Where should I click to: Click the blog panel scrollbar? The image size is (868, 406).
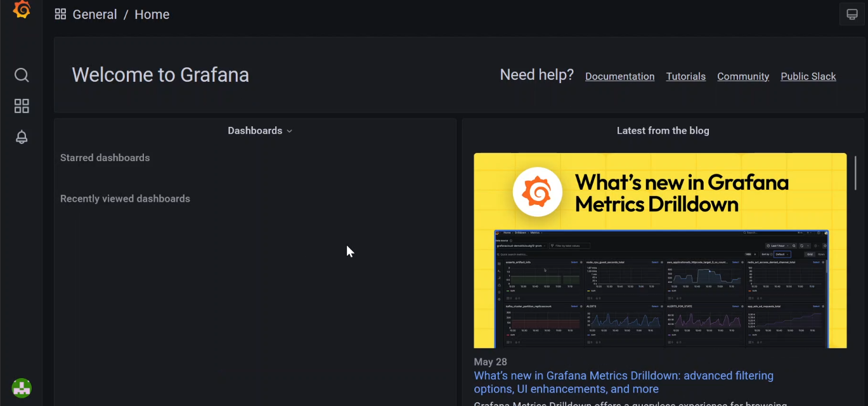[x=855, y=174]
